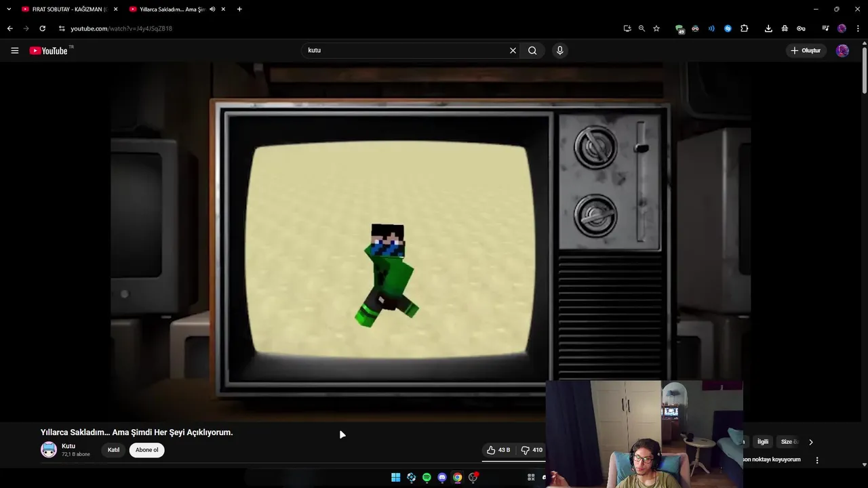Screen dimensions: 868x488
Task: Open extension with 49 badge
Action: (679, 28)
